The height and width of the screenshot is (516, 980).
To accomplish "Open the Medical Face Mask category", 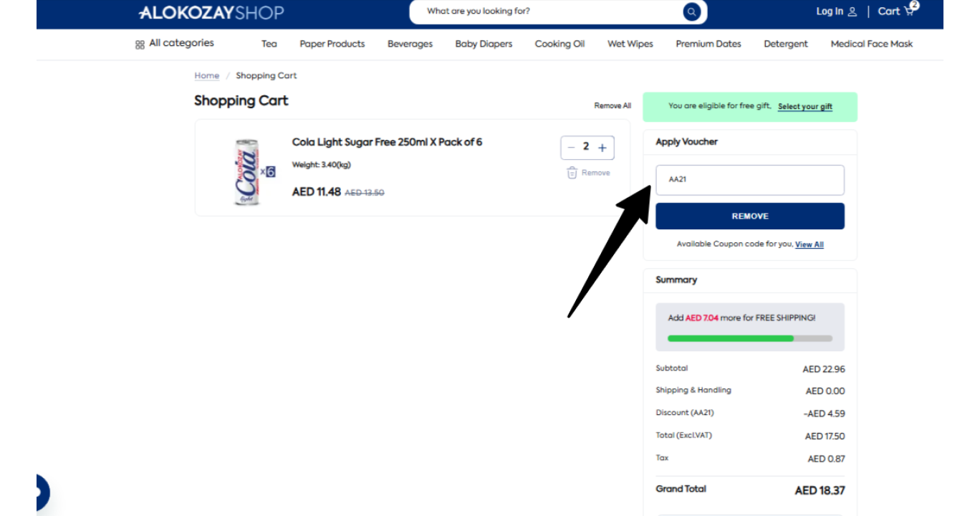I will coord(872,44).
